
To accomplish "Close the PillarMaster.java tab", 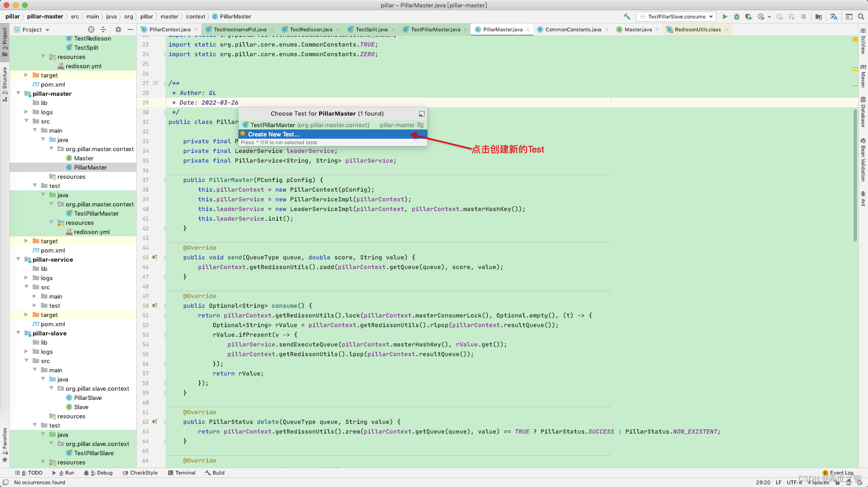I will (528, 29).
